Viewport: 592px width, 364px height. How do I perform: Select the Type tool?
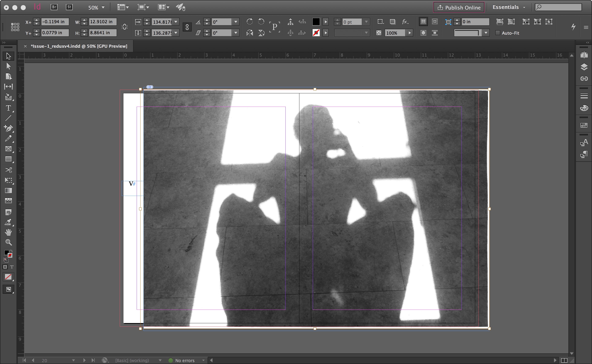(x=8, y=108)
